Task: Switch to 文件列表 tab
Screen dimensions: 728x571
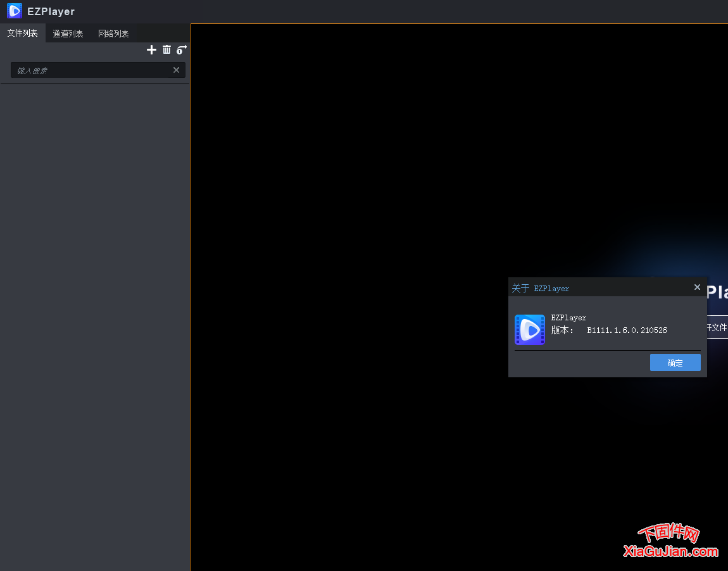Action: click(22, 33)
